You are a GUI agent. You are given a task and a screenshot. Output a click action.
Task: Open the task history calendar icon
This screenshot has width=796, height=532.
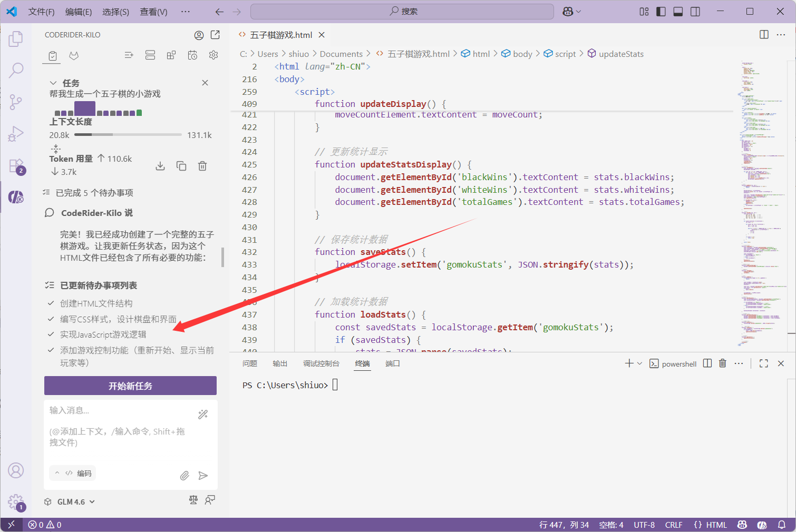192,55
